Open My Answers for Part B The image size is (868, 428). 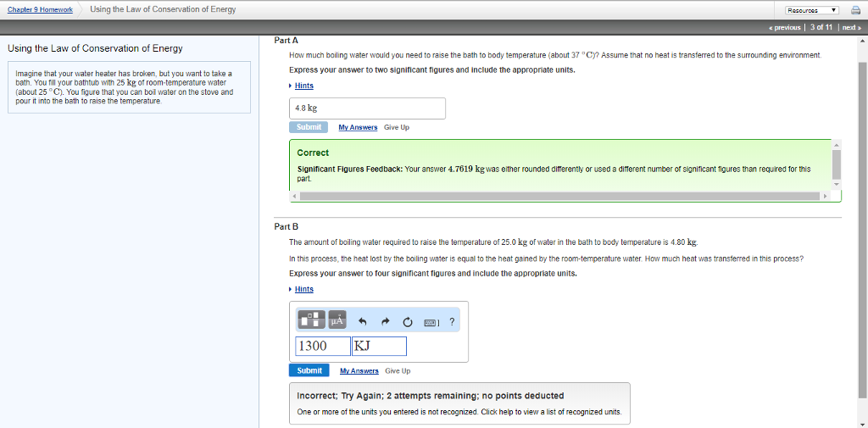point(359,371)
